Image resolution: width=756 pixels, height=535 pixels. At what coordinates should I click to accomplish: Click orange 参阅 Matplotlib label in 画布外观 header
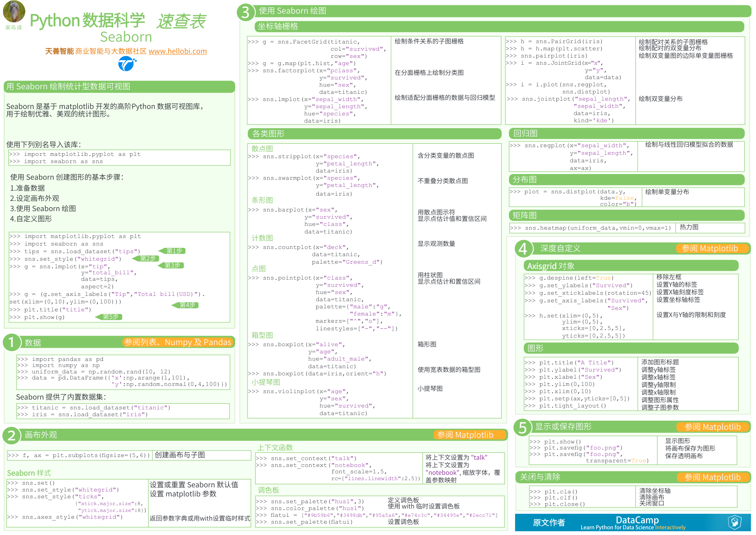pyautogui.click(x=465, y=435)
